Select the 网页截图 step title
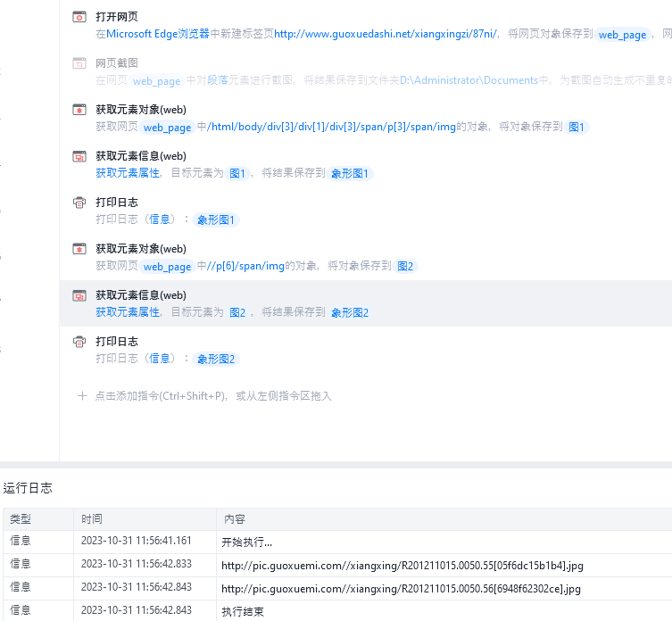Screen dimensions: 672x621 [117, 63]
